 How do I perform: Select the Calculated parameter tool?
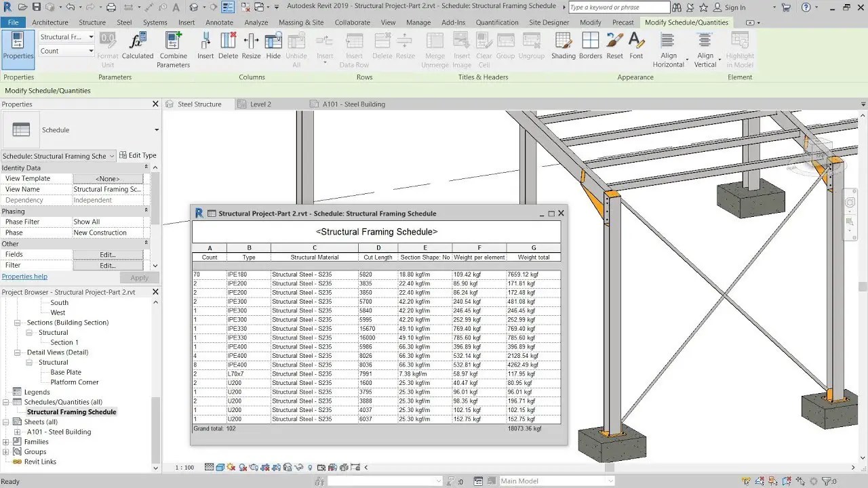point(138,47)
